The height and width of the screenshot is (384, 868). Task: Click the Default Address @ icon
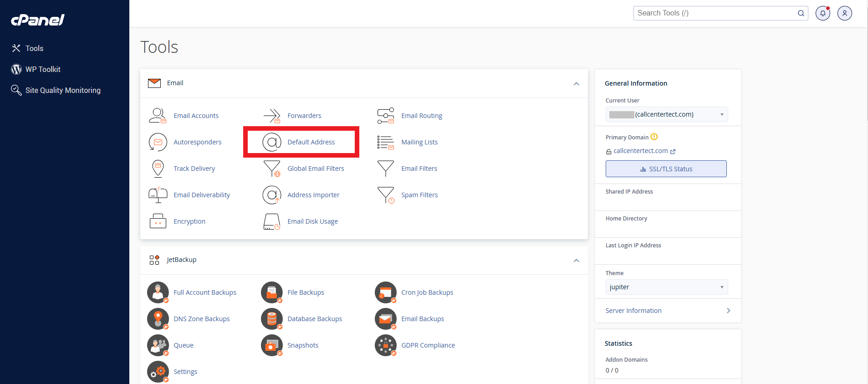pyautogui.click(x=272, y=142)
